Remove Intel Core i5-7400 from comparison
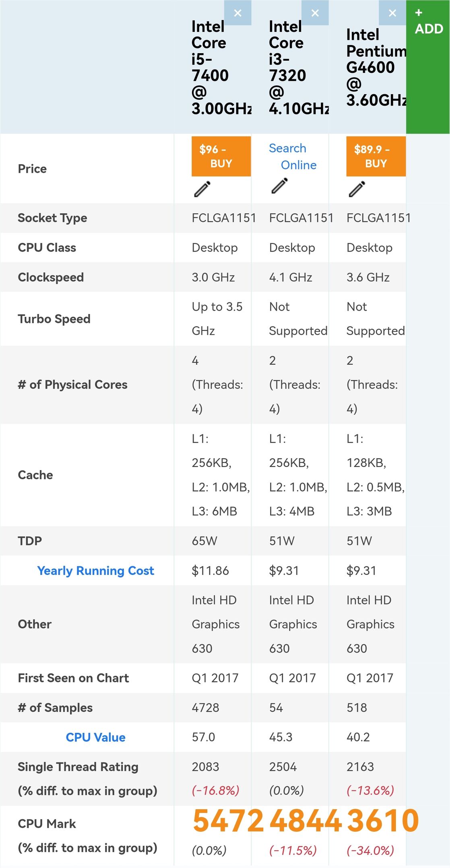The height and width of the screenshot is (868, 450). [237, 13]
